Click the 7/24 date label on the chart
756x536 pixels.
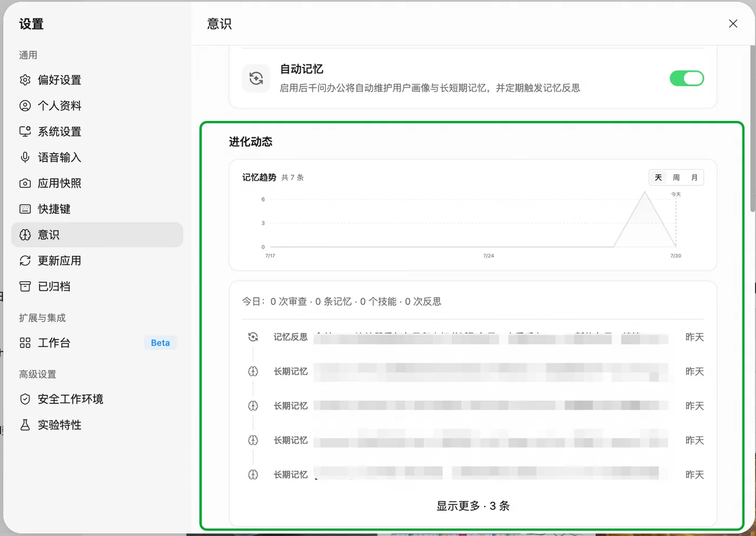click(x=489, y=256)
